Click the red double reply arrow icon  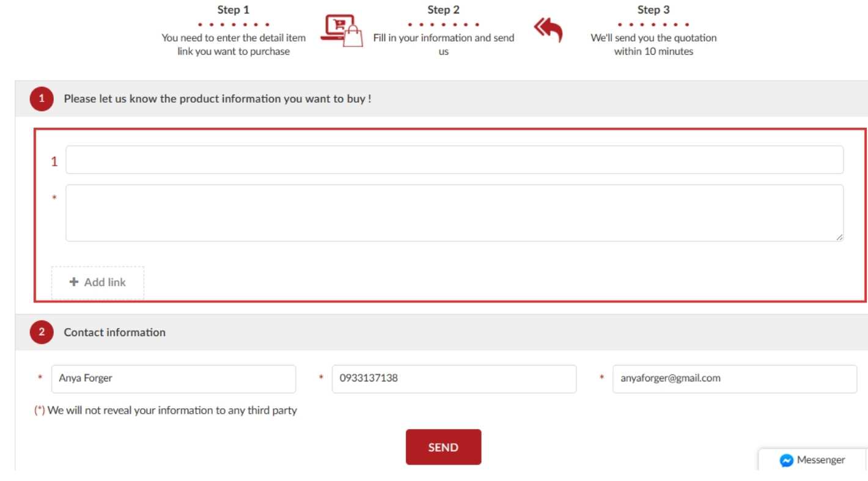tap(548, 29)
